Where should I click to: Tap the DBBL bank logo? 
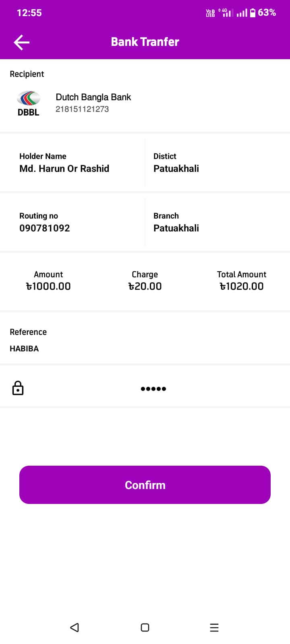(x=28, y=103)
